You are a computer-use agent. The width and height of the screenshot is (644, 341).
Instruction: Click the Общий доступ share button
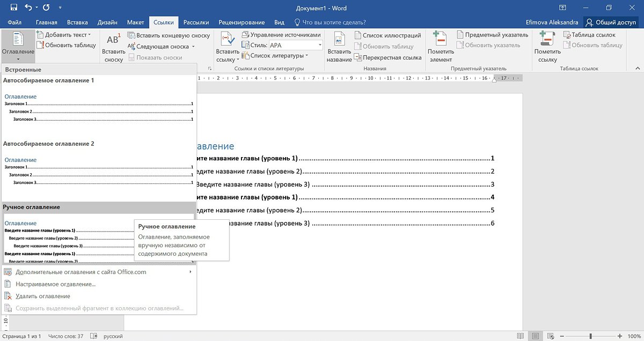click(611, 23)
